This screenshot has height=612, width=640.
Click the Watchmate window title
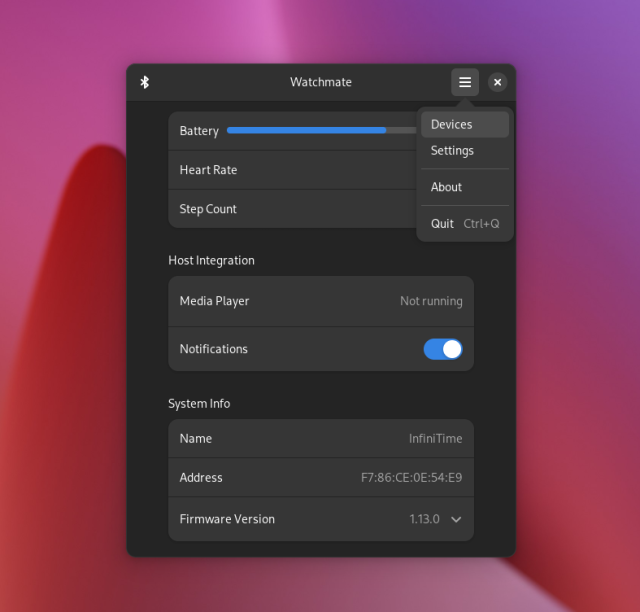point(321,82)
